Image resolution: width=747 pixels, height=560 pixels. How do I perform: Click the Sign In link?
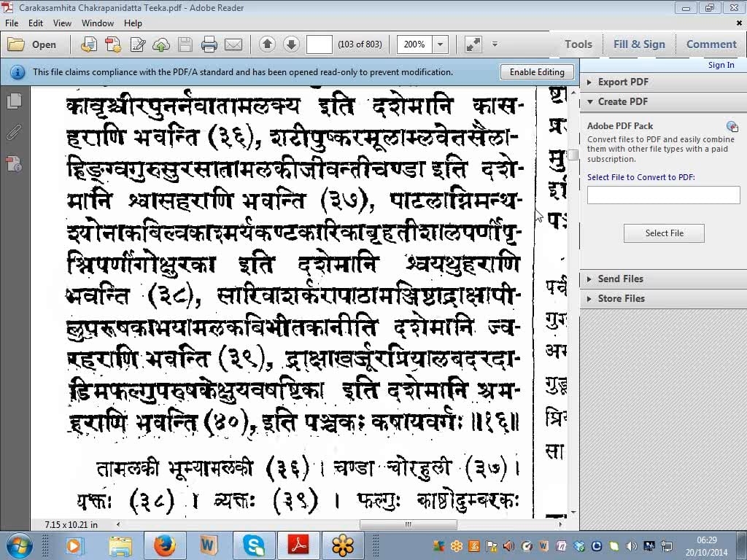pyautogui.click(x=721, y=65)
